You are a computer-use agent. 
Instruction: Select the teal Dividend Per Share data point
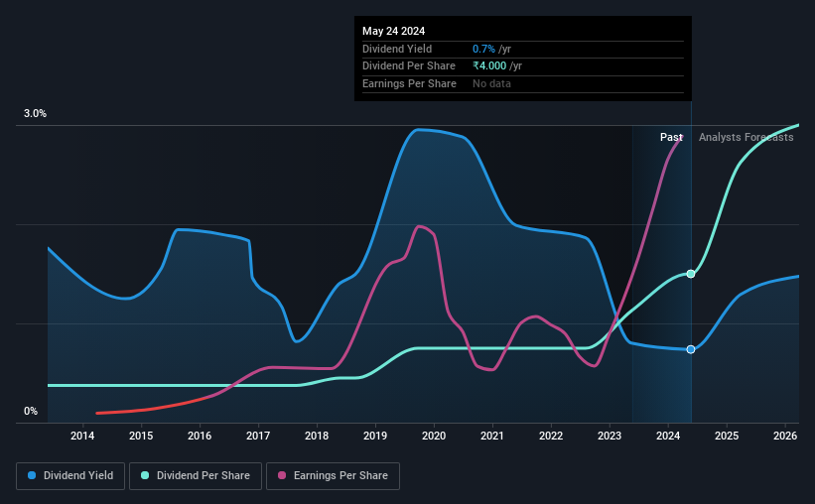pyautogui.click(x=691, y=274)
